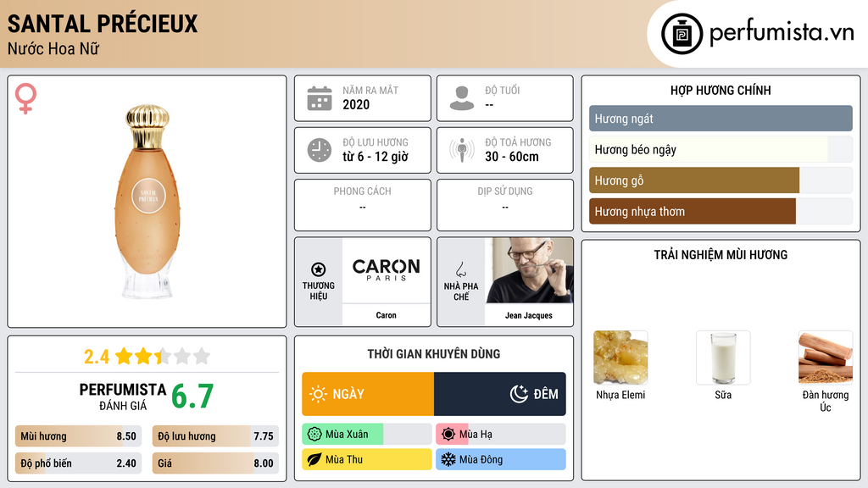Click the Nhựa Elemi note label
This screenshot has width=868, height=488.
point(620,395)
